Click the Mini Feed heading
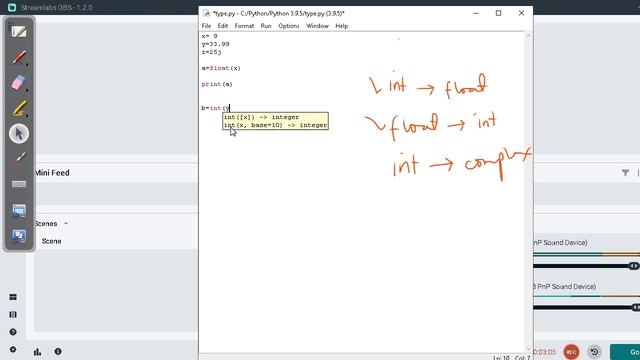640x360 pixels. 52,173
